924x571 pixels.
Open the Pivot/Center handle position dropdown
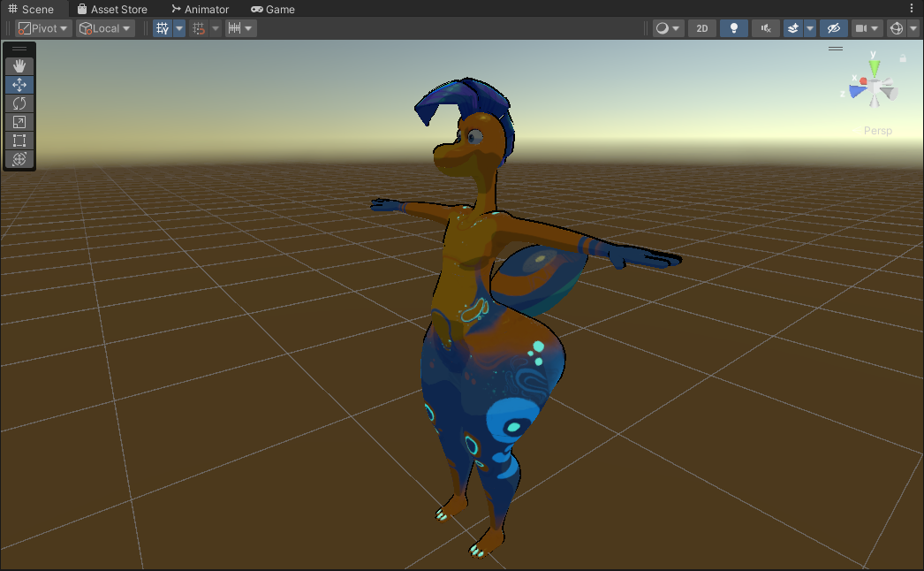point(43,28)
